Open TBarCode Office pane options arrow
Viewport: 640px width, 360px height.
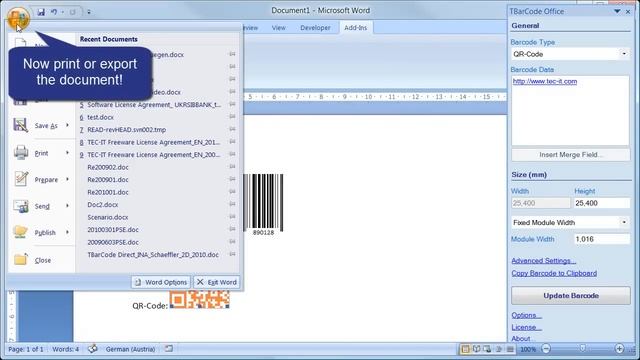point(617,11)
